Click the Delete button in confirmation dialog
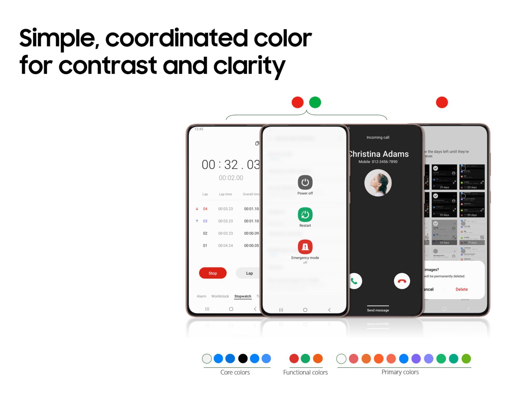The image size is (532, 399). point(461,289)
